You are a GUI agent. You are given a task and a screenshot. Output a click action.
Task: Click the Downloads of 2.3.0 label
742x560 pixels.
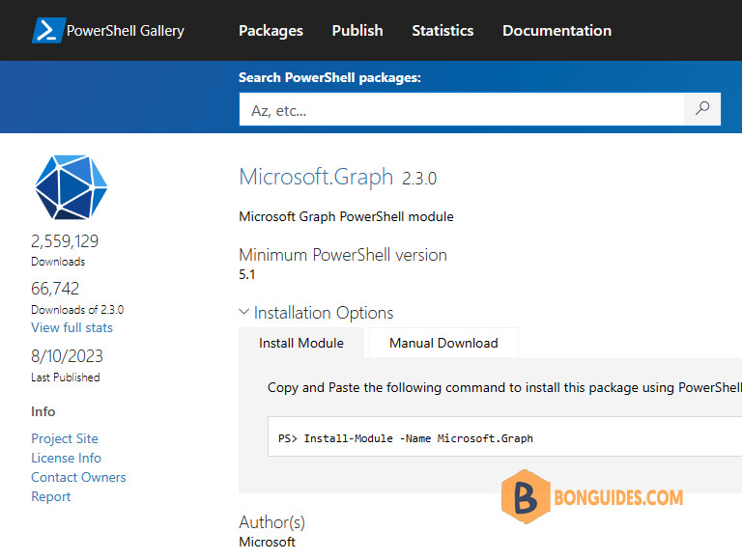click(x=77, y=310)
